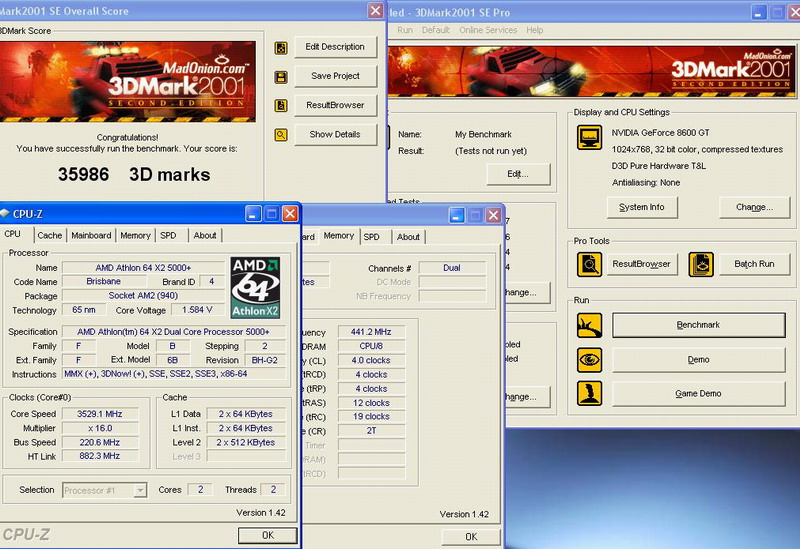The width and height of the screenshot is (800, 549).
Task: Launch the Game Demo button
Action: [698, 393]
